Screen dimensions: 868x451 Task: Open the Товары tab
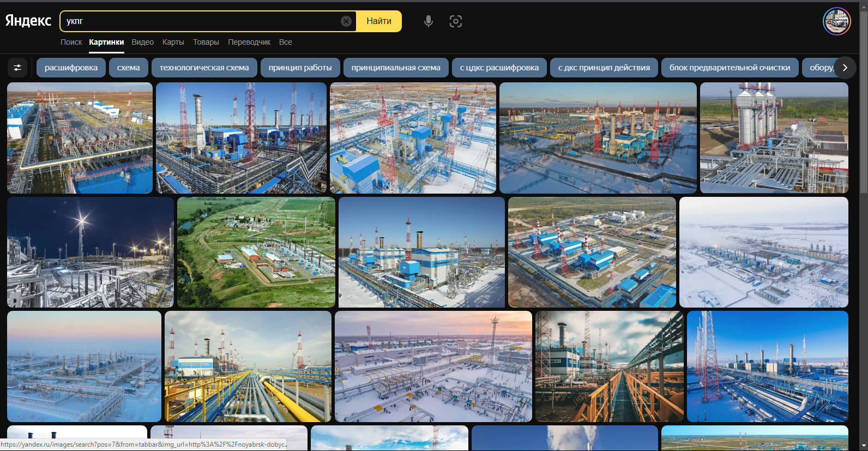[206, 42]
